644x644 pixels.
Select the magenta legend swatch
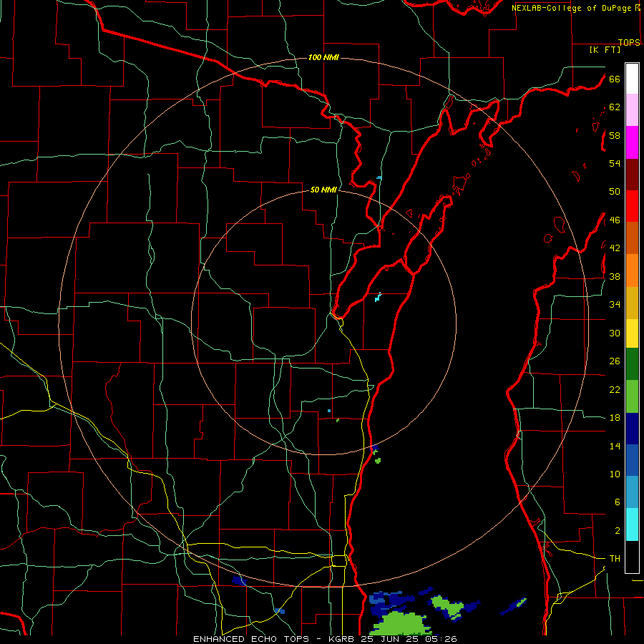632,142
